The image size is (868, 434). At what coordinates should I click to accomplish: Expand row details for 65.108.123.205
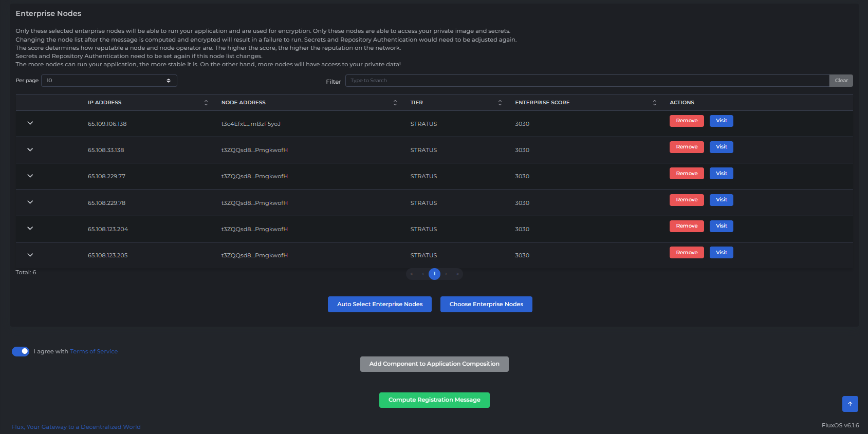pyautogui.click(x=30, y=255)
